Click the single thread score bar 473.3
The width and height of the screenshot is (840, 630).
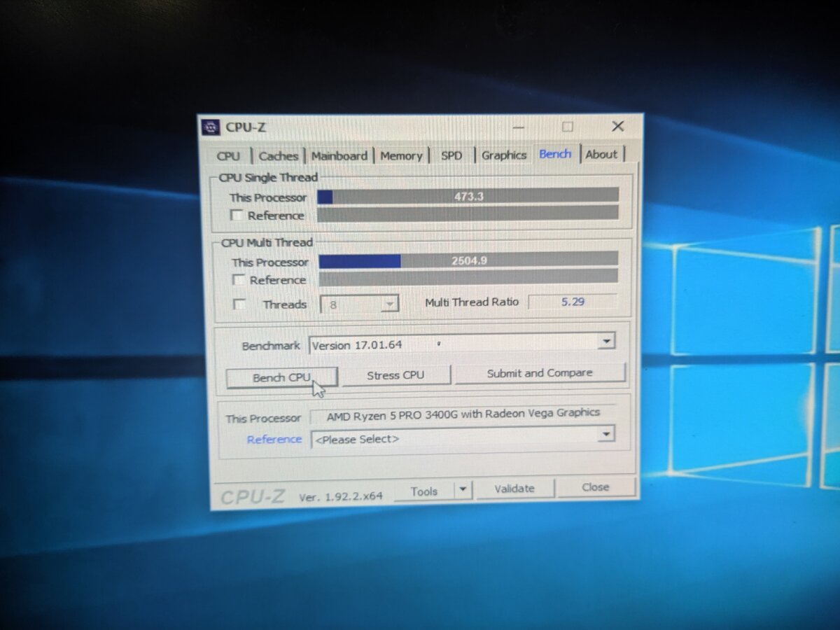(468, 197)
